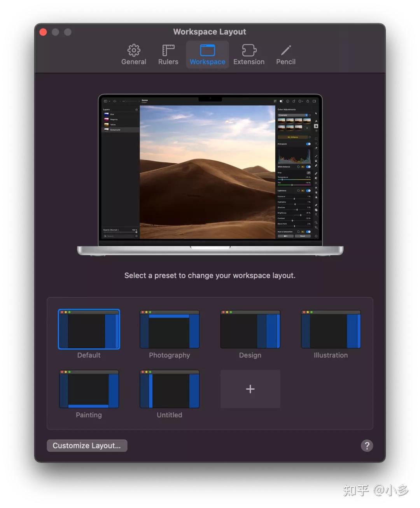Click the share icon in the preview toolbar
The height and width of the screenshot is (508, 420).
point(307,101)
